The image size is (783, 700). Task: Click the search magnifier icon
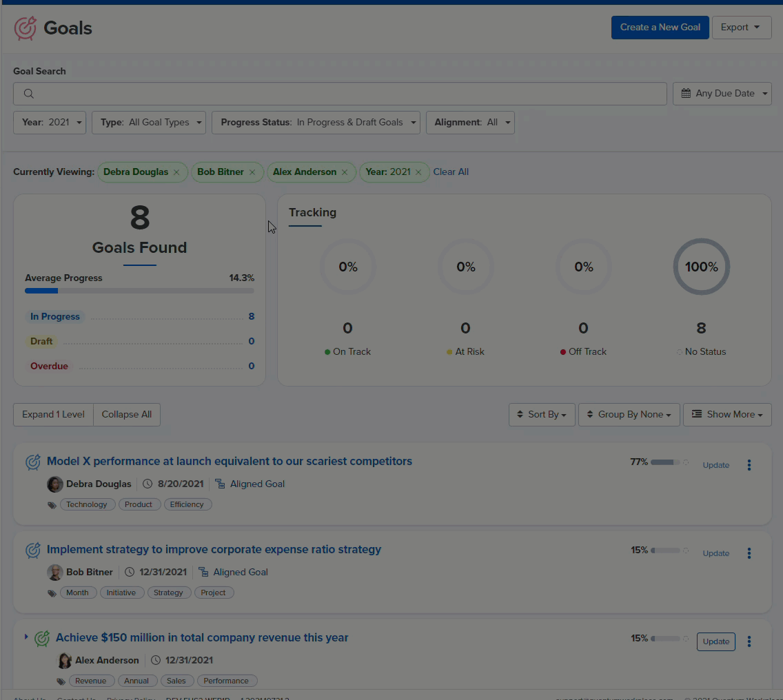click(29, 94)
